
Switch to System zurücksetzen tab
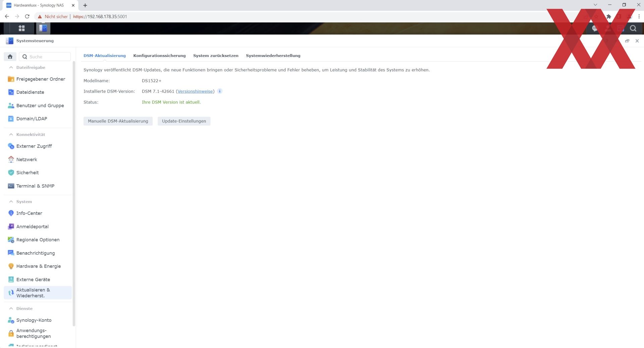[216, 56]
